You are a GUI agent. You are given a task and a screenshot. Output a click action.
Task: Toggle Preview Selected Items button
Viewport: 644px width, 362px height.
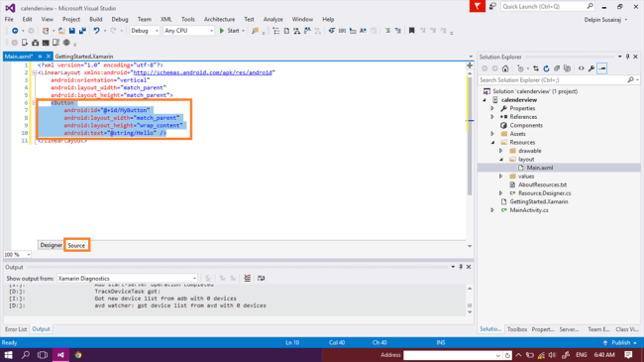click(602, 68)
